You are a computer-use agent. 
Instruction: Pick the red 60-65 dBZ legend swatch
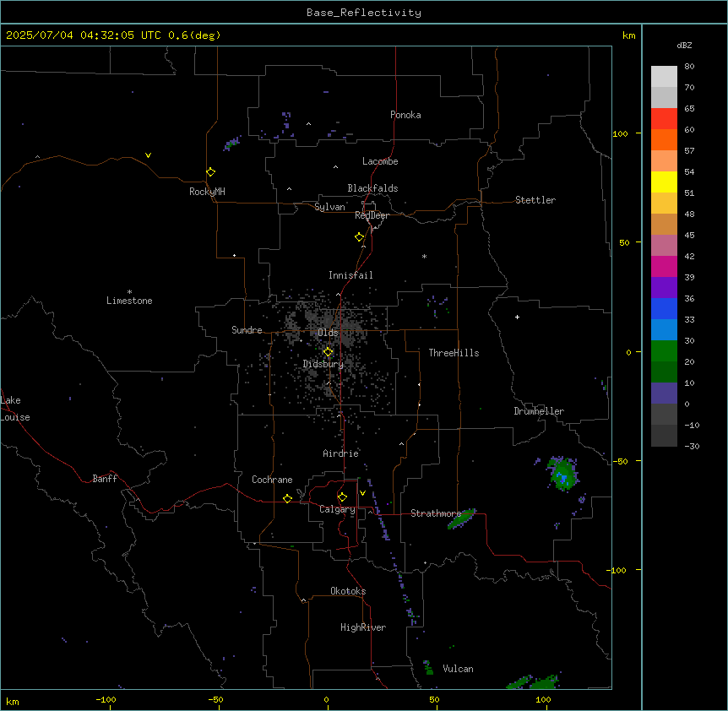[664, 119]
